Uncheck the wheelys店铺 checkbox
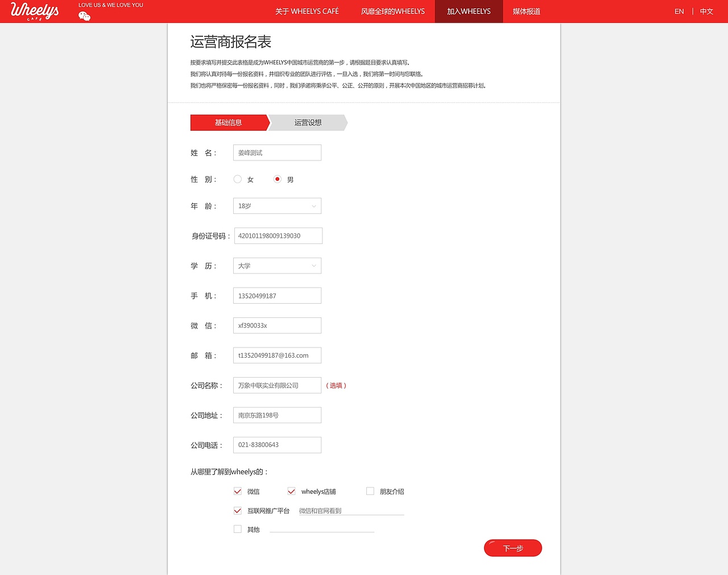The height and width of the screenshot is (575, 728). tap(291, 491)
